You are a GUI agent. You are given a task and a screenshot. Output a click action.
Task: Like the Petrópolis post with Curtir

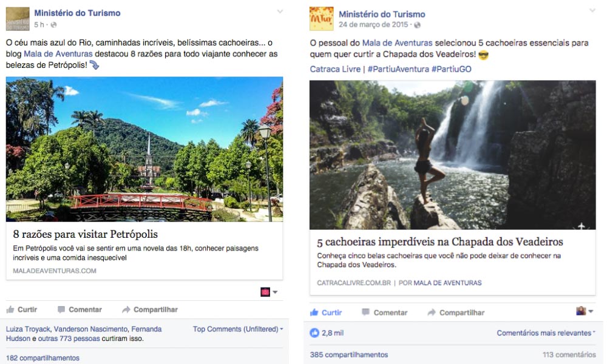(22, 309)
